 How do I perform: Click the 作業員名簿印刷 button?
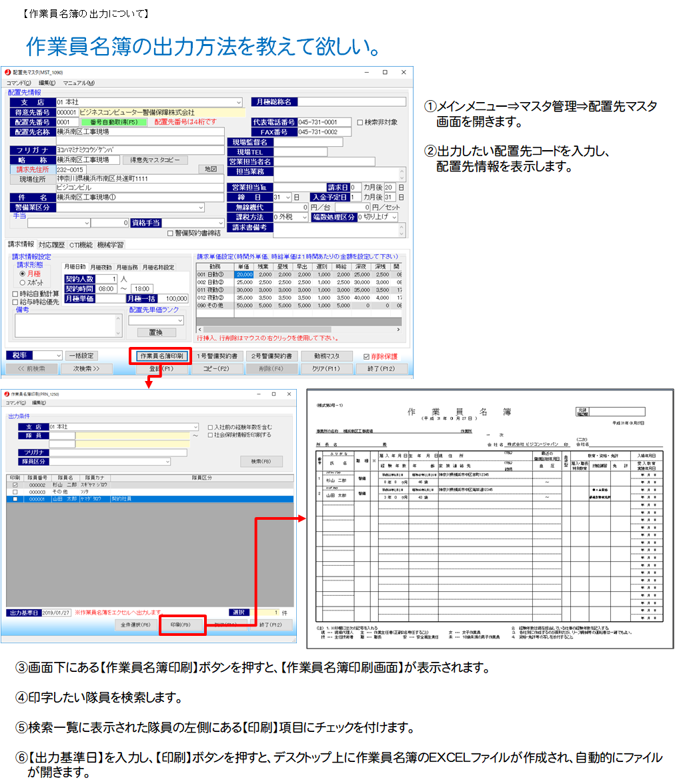(x=161, y=356)
